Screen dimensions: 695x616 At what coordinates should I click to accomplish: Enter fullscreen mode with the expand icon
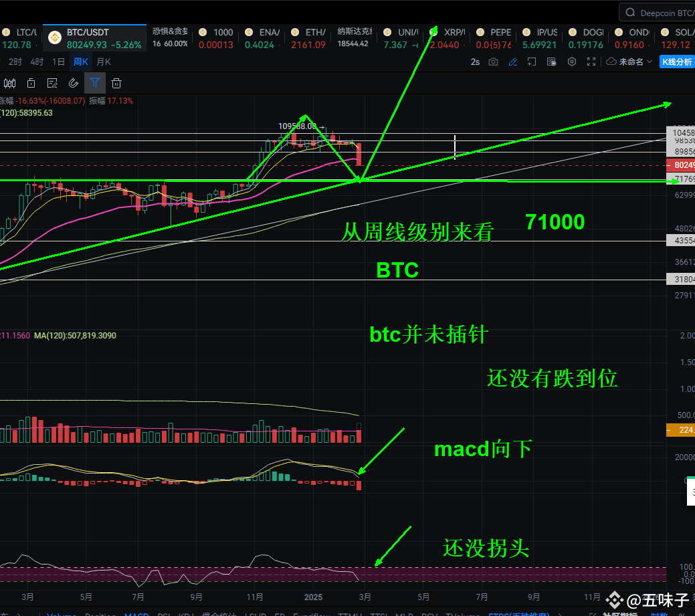(x=591, y=62)
